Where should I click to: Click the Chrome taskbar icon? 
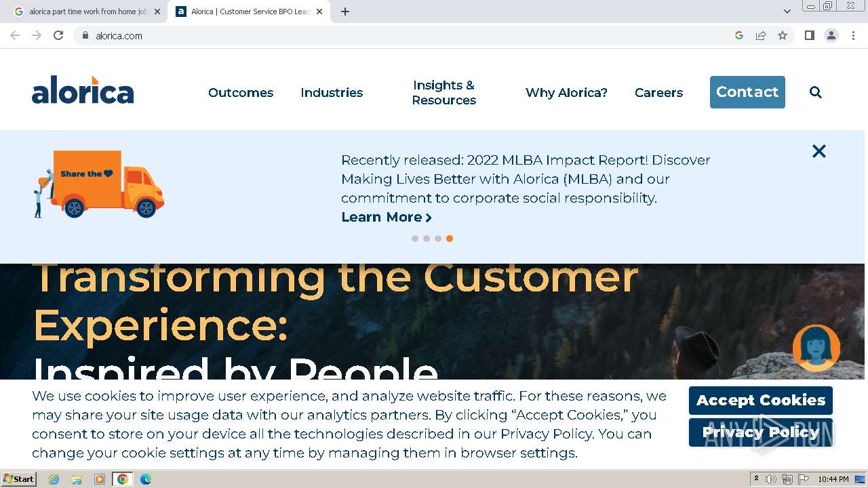tap(123, 479)
